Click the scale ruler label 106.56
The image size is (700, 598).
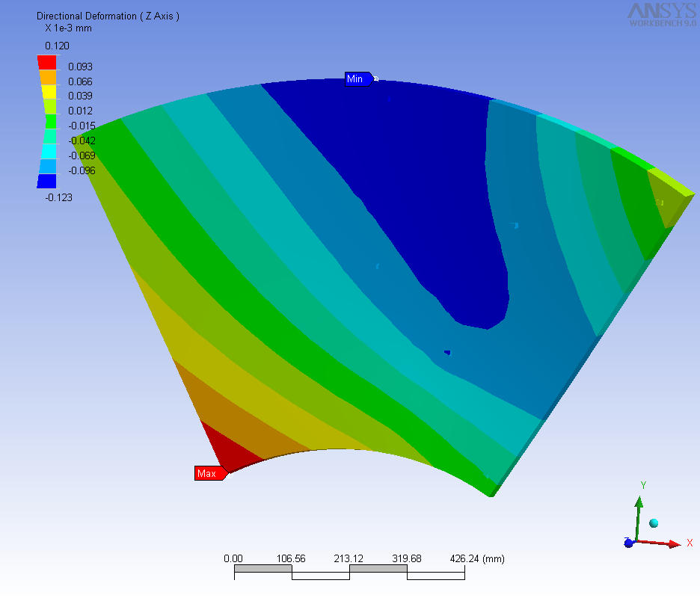pyautogui.click(x=291, y=558)
